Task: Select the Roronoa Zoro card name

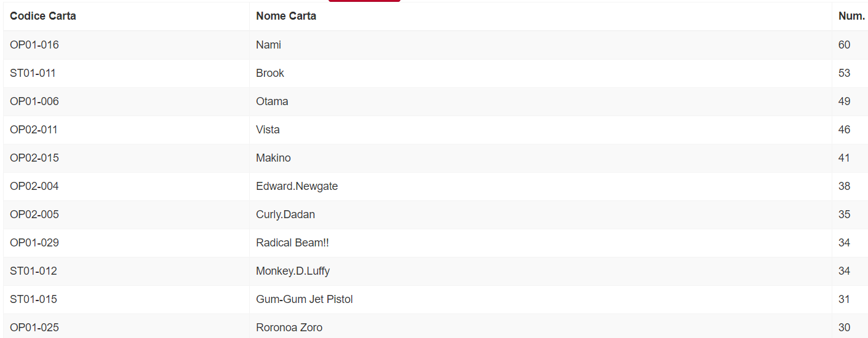Action: [x=289, y=328]
